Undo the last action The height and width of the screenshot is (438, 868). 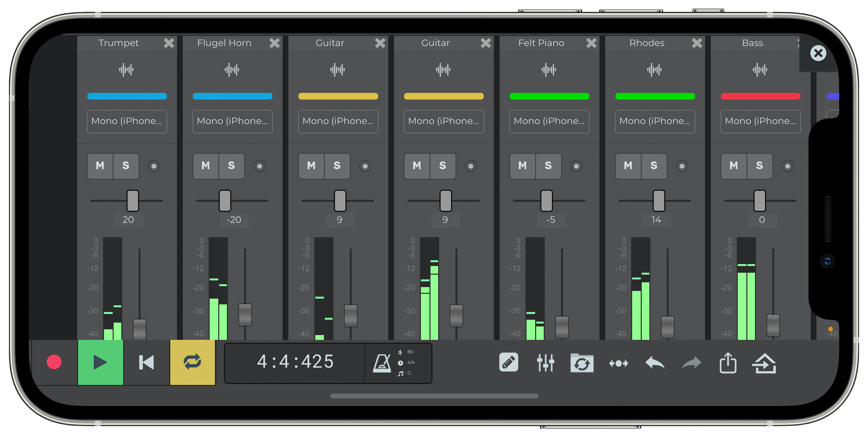[655, 363]
